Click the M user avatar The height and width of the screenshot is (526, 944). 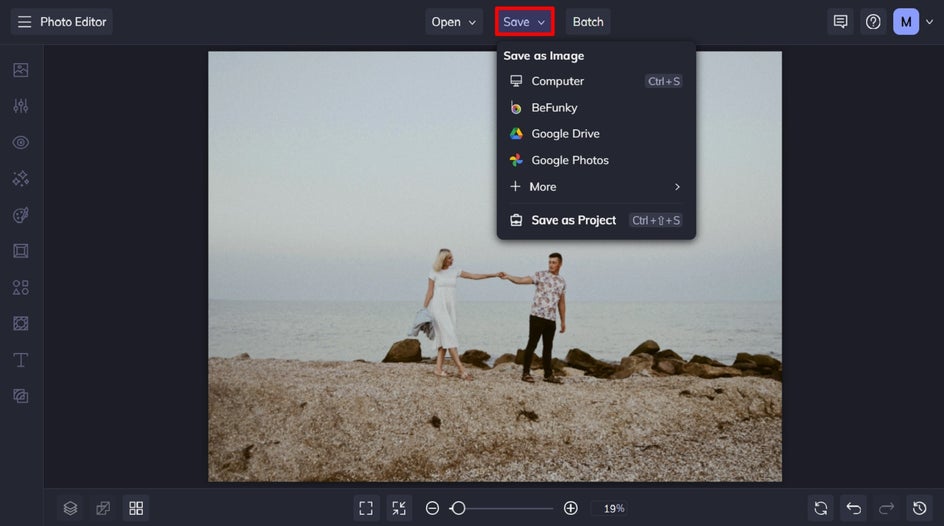(x=905, y=22)
